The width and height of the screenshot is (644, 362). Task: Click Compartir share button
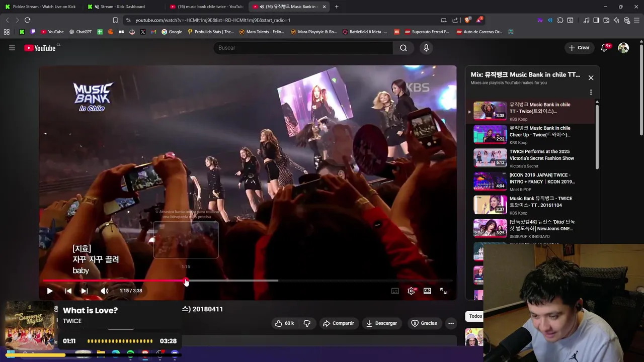coord(338,323)
